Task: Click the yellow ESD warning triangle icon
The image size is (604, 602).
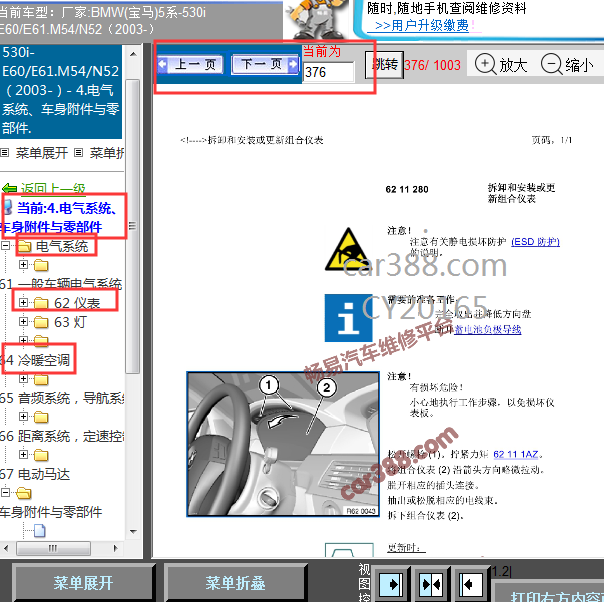Action: click(347, 249)
